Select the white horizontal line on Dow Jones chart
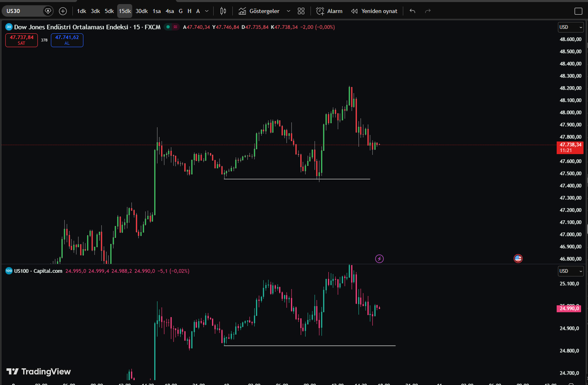The width and height of the screenshot is (588, 385). 297,179
